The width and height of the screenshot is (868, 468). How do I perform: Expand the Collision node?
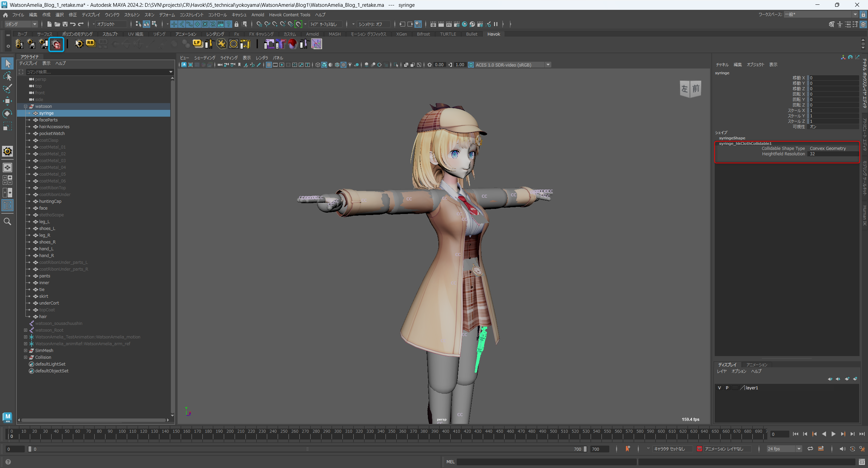25,357
